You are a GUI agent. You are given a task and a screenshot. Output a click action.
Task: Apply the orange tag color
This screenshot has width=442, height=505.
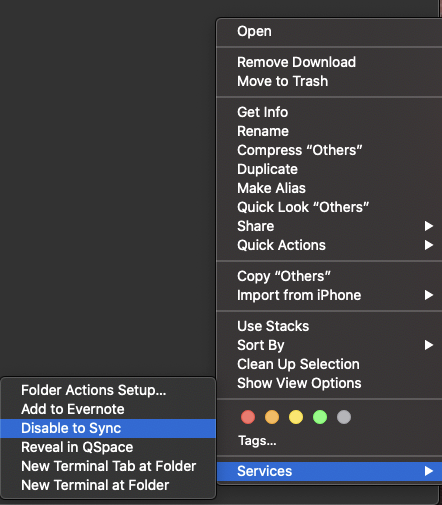tap(272, 417)
